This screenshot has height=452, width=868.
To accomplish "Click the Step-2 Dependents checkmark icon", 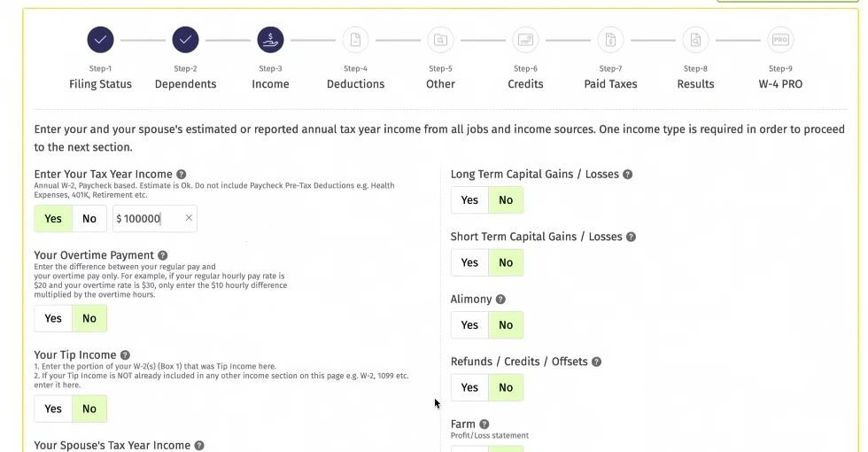I will (x=185, y=40).
